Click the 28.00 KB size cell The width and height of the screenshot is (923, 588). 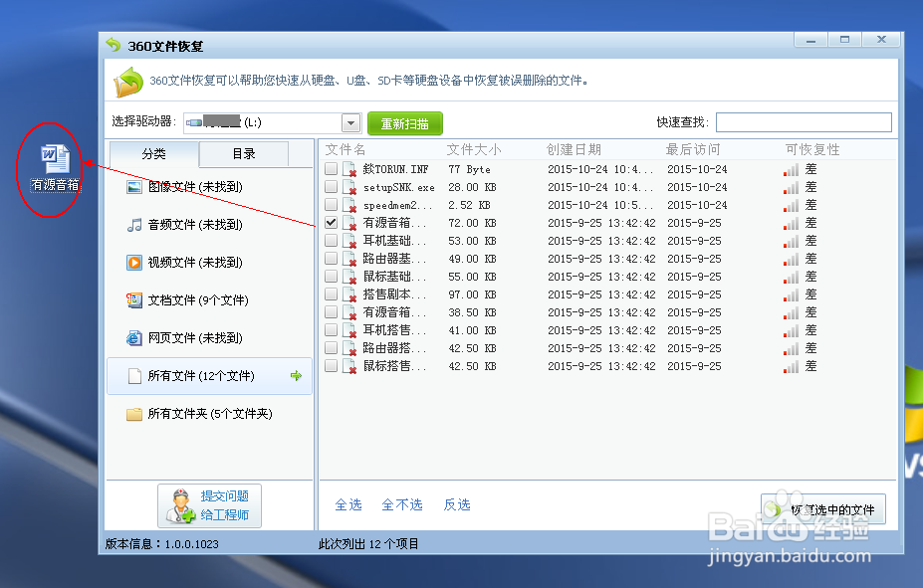click(472, 188)
